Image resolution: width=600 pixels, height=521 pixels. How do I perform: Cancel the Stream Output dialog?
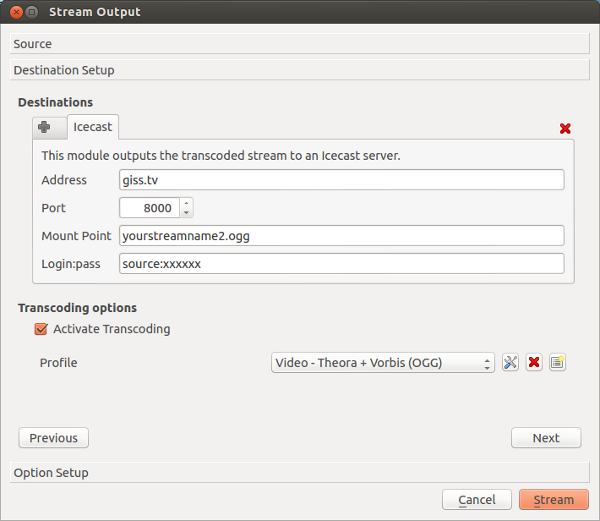(x=476, y=500)
